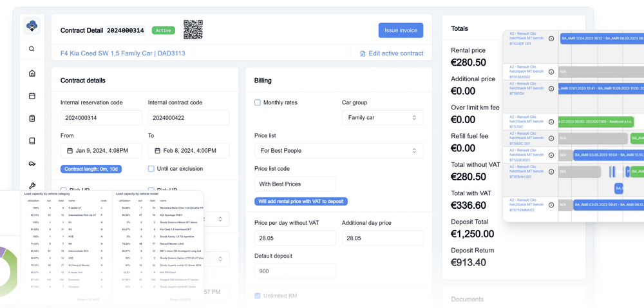
Task: Click the contract number 2024000314 in the header
Action: [126, 30]
